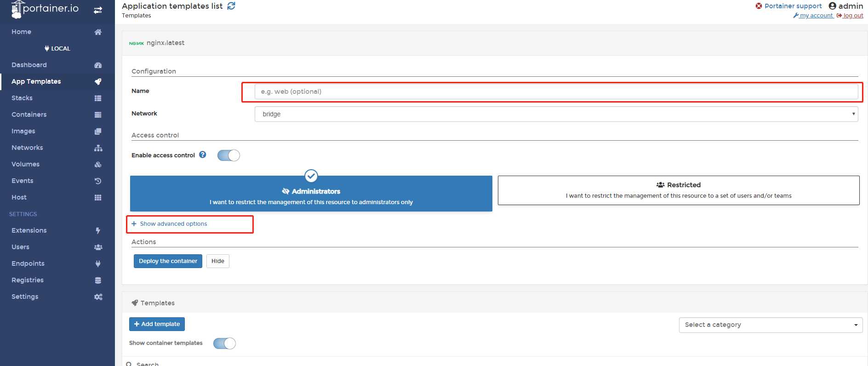
Task: Open Dashboard menu item
Action: (x=57, y=65)
